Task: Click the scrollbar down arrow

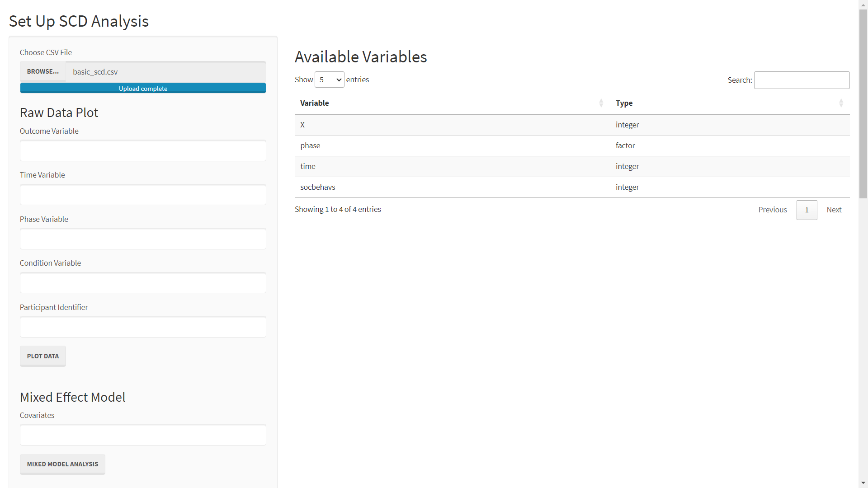Action: tap(863, 483)
